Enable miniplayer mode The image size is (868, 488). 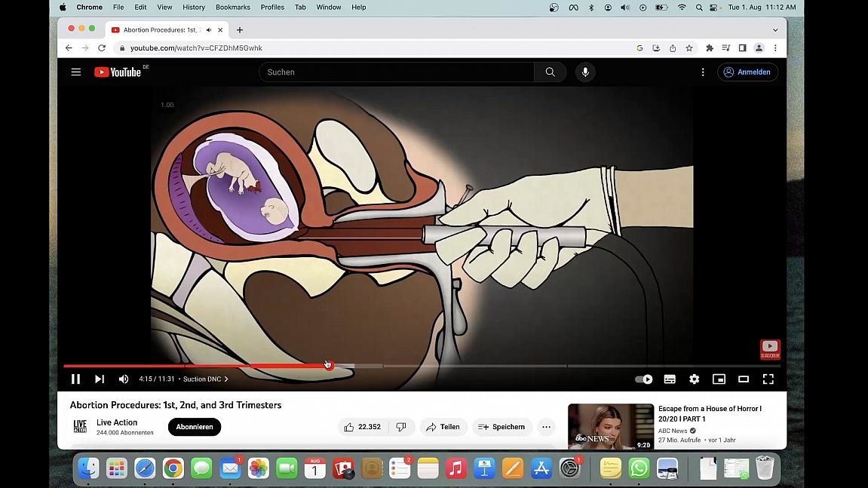[719, 379]
